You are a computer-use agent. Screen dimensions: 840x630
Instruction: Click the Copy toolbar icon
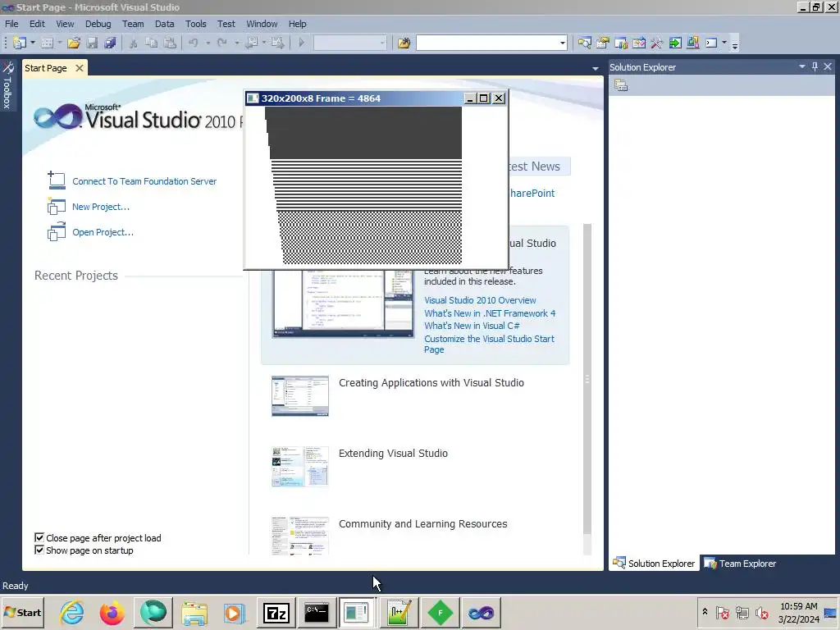click(x=151, y=43)
